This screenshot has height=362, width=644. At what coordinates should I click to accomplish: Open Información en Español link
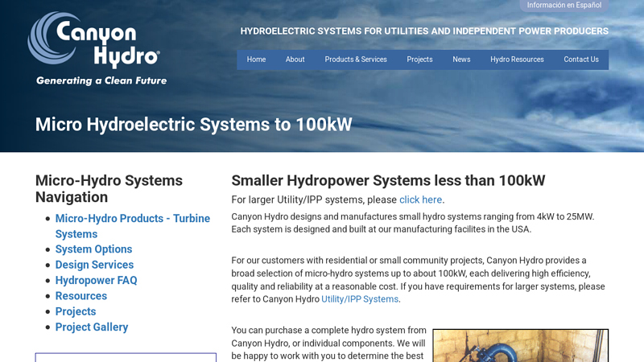564,6
